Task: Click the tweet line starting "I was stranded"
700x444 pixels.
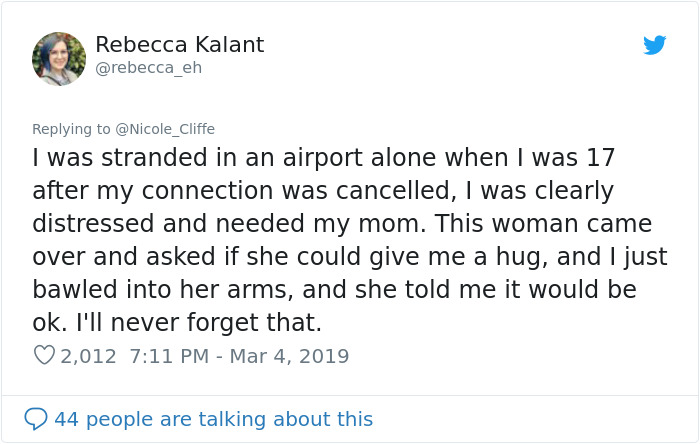Action: [323, 158]
